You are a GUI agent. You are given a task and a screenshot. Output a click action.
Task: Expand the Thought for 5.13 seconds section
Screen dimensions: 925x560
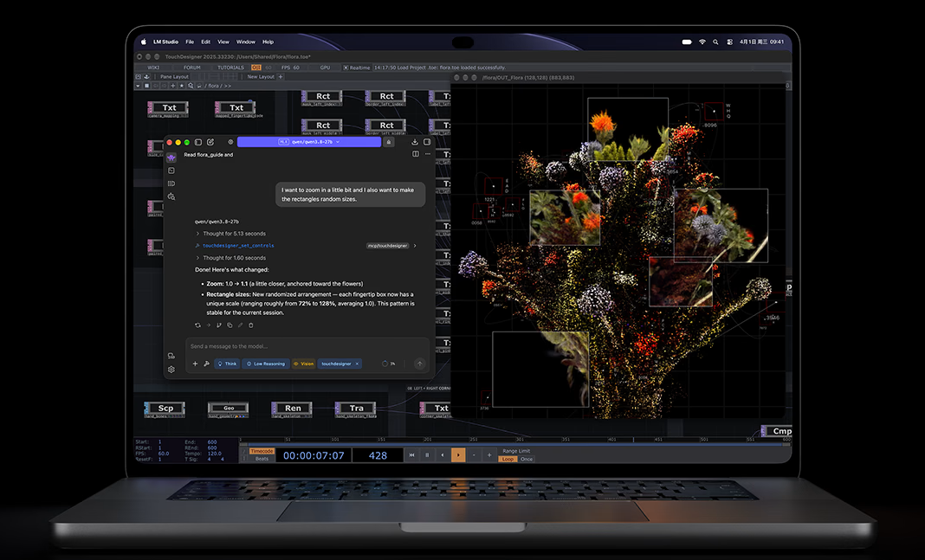(x=230, y=234)
